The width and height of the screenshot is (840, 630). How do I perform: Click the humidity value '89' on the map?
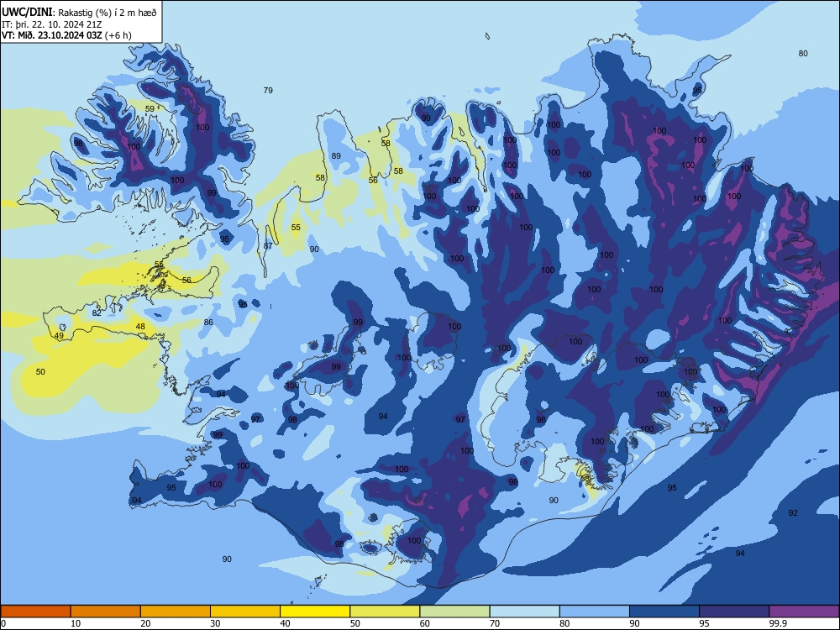[336, 156]
